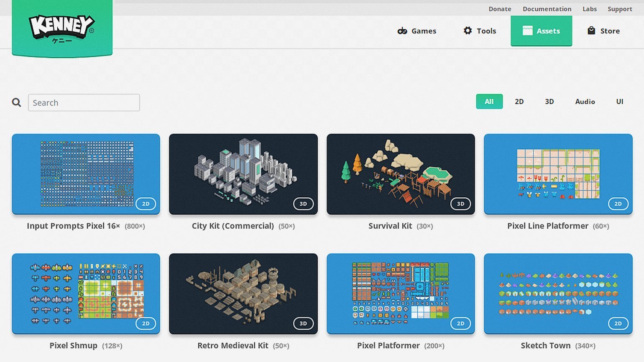Click the 'City Kit (Commercial)' title
The image size is (644, 362).
click(233, 226)
